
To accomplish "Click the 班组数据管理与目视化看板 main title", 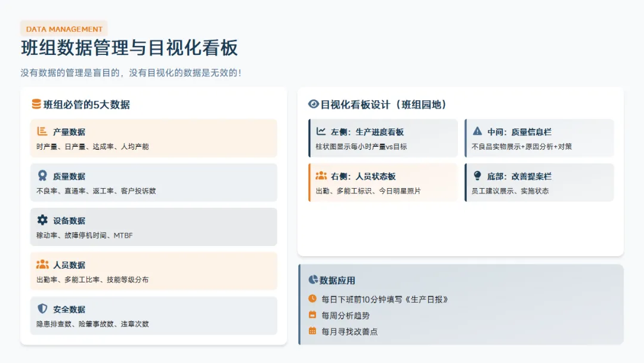I will point(129,48).
